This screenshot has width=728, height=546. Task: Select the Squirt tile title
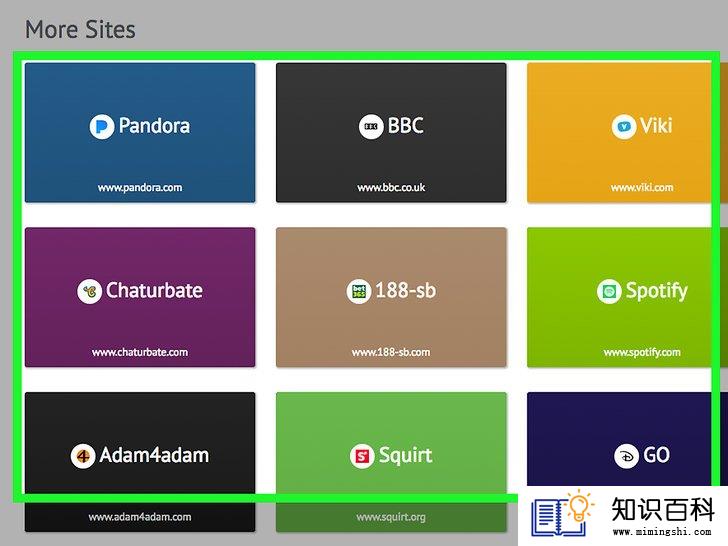tap(406, 455)
